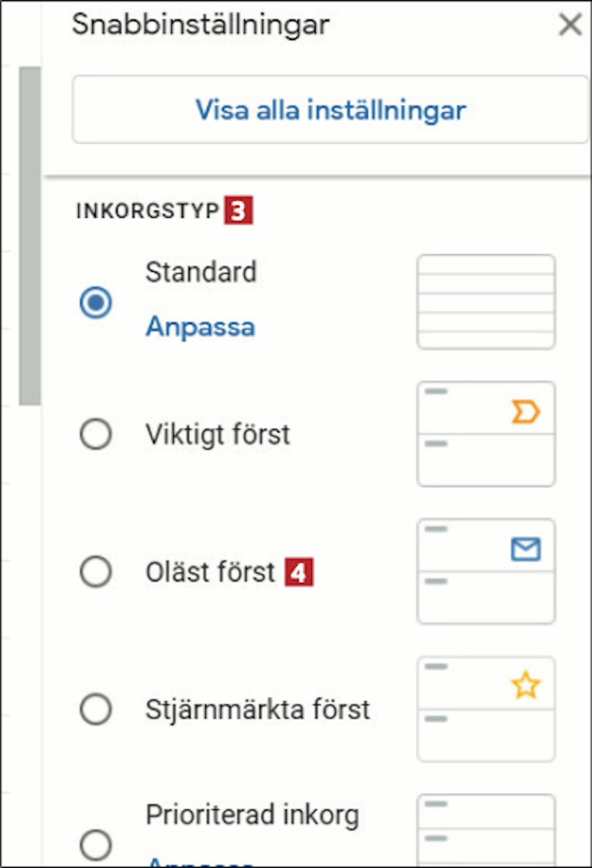Image resolution: width=592 pixels, height=868 pixels.
Task: Click the Anpassa link under Standard
Action: (200, 327)
